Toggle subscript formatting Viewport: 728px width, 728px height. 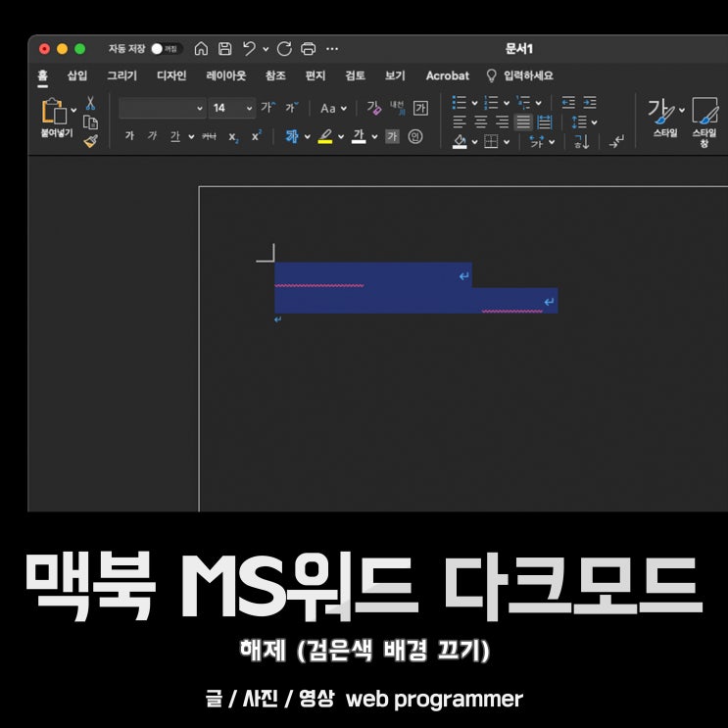point(233,137)
